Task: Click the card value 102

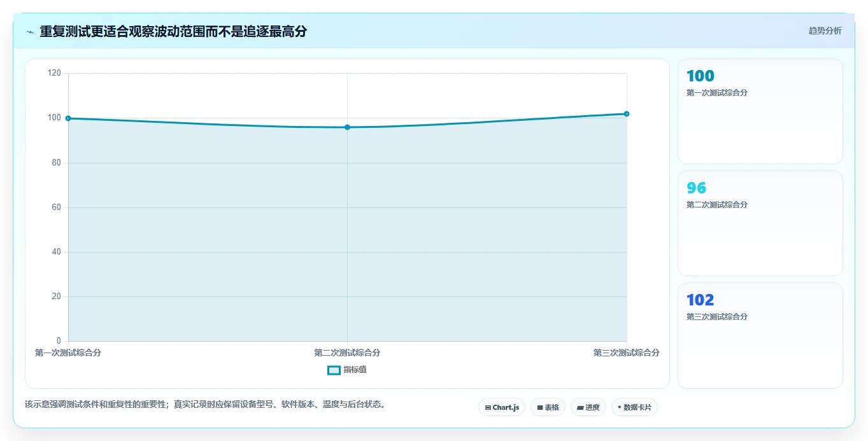Action: pyautogui.click(x=701, y=300)
